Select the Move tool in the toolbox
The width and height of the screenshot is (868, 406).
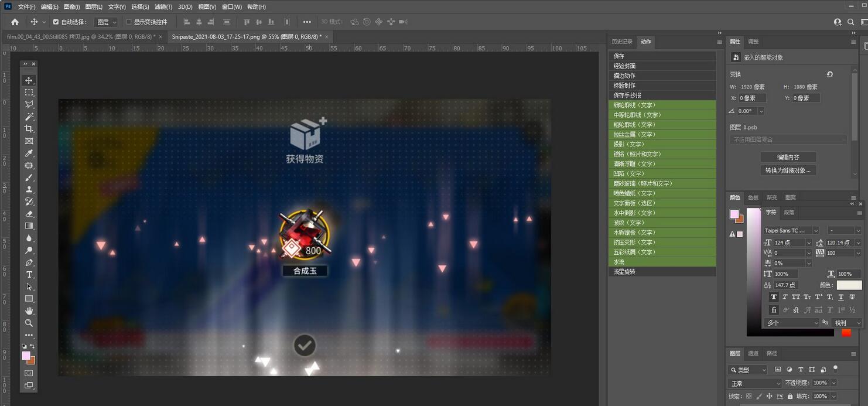click(29, 80)
